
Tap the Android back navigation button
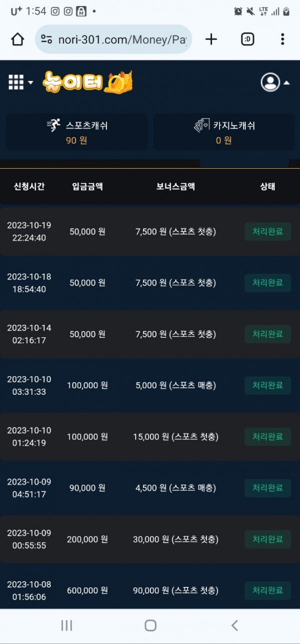pyautogui.click(x=234, y=625)
